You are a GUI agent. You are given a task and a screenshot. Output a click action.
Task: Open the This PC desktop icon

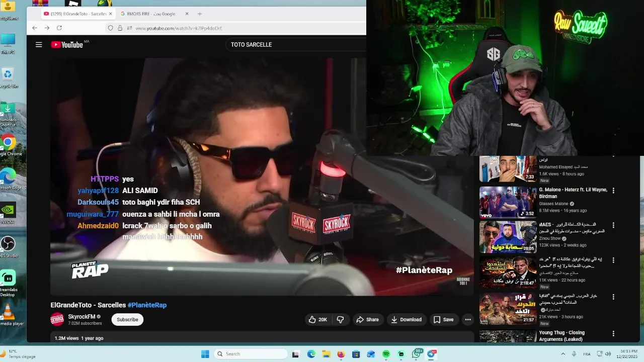(x=8, y=43)
